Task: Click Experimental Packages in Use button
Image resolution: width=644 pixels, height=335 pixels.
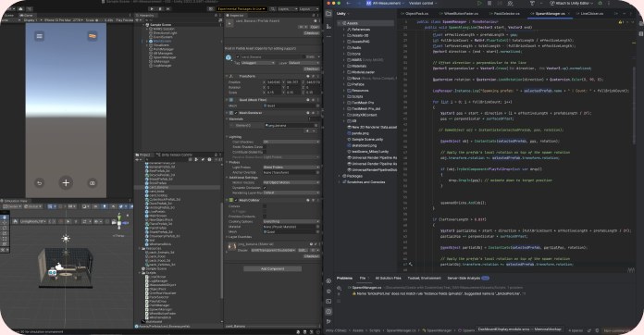Action: (x=241, y=8)
